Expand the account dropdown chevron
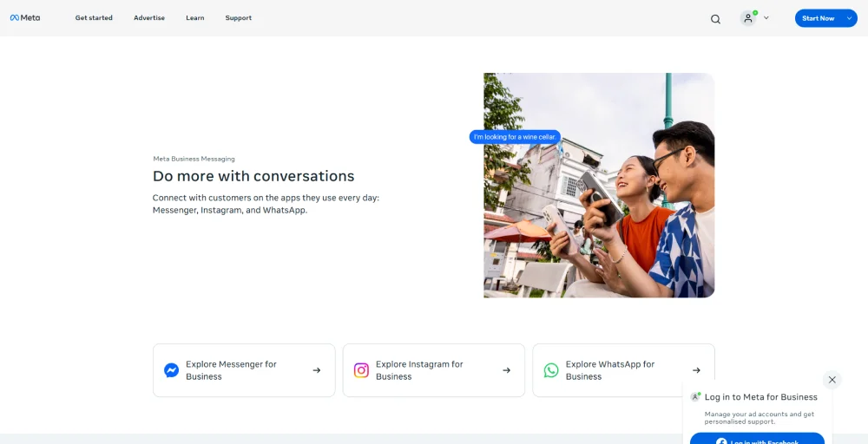The width and height of the screenshot is (868, 444). tap(766, 17)
